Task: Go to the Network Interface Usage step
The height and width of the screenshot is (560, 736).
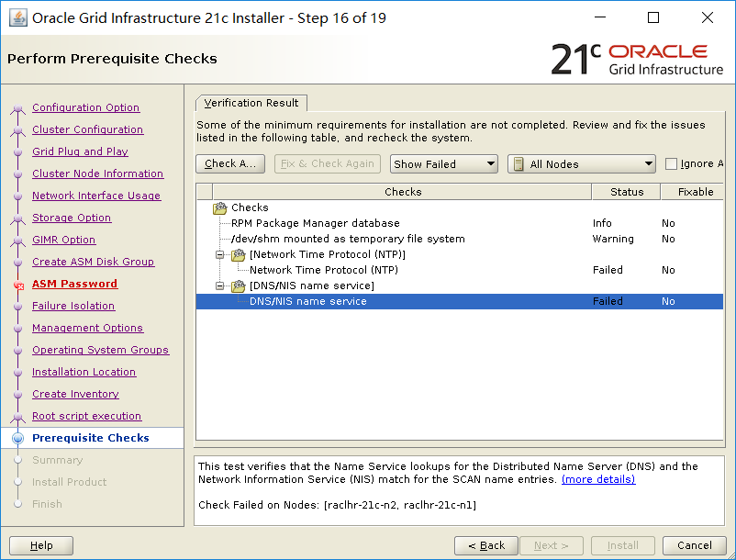Action: 96,196
